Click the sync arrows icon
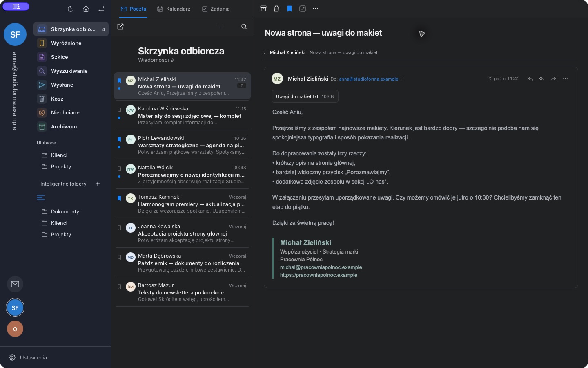The height and width of the screenshot is (368, 588). (x=101, y=9)
